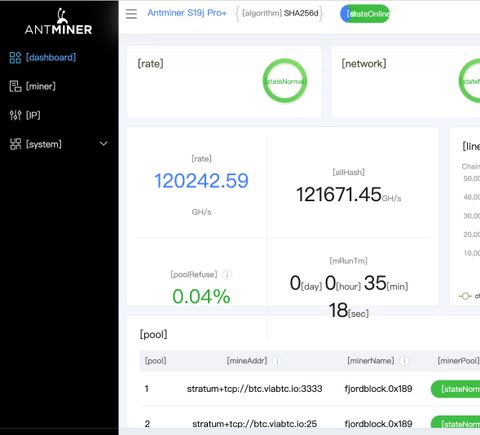Click the system menu icon
The image size is (480, 435).
[x=15, y=144]
